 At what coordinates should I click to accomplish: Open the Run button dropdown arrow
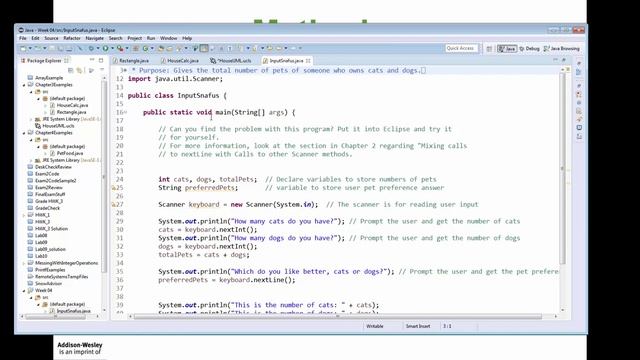[112, 48]
